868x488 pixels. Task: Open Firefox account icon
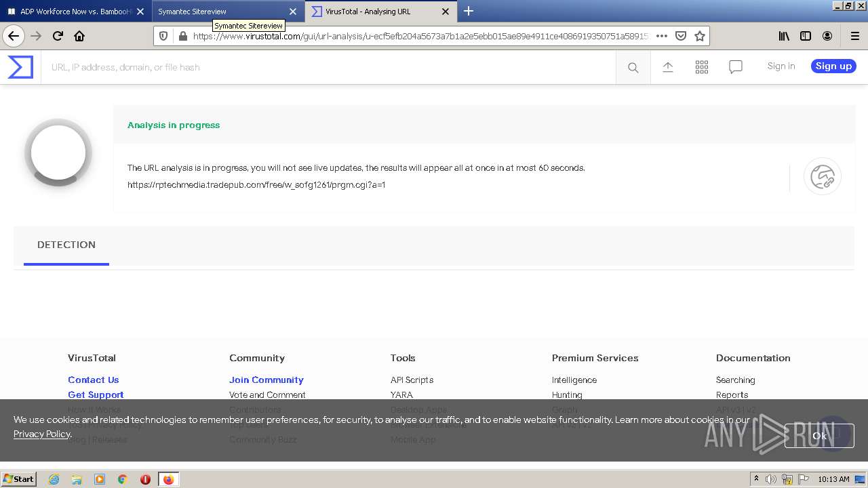(827, 36)
